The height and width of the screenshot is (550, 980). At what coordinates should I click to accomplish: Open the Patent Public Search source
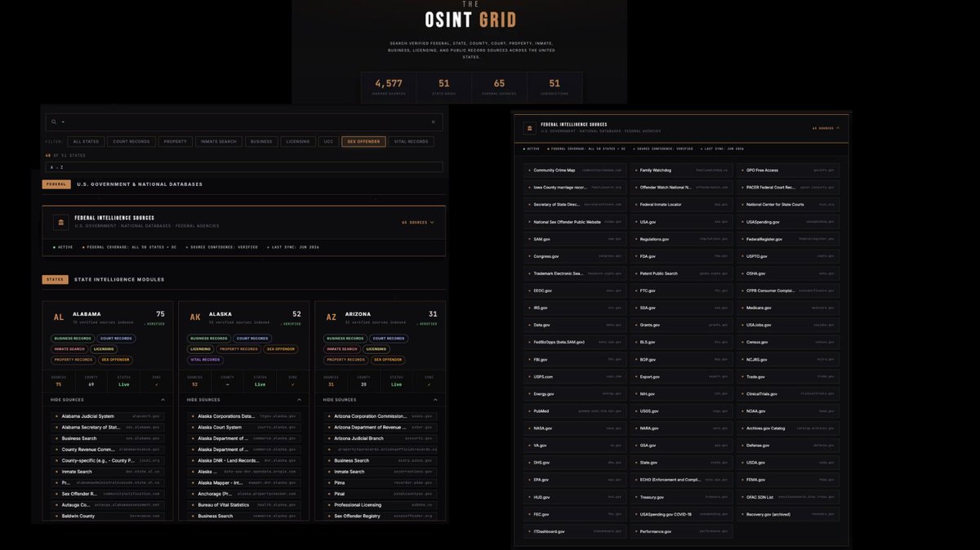[682, 273]
